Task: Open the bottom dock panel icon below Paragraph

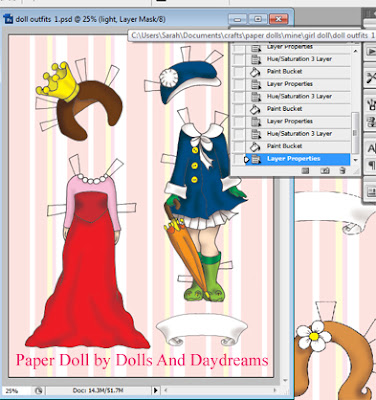Action: (371, 191)
